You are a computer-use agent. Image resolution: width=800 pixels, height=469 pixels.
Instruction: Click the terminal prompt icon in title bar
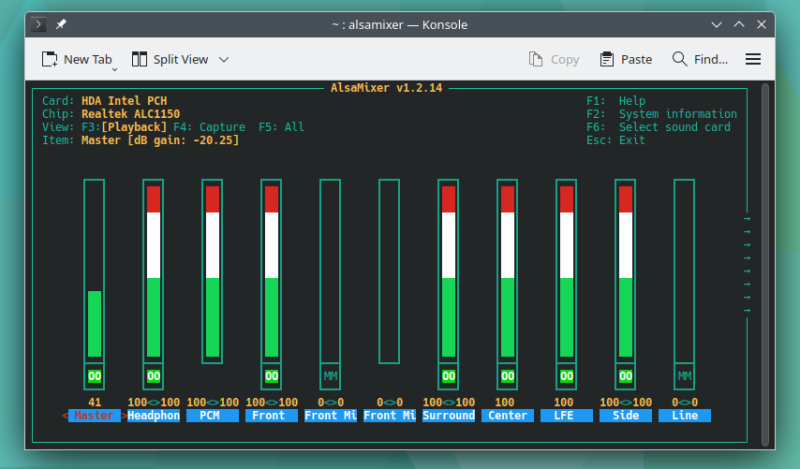[x=38, y=24]
